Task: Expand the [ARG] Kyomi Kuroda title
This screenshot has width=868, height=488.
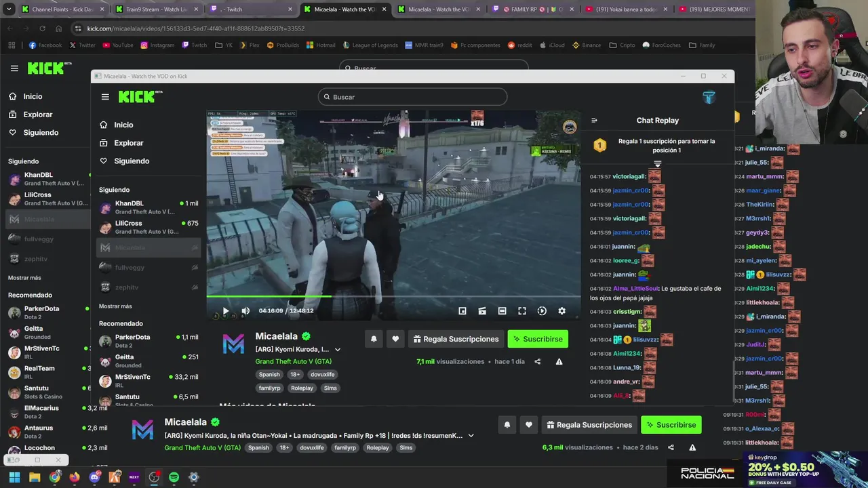Action: [x=338, y=350]
